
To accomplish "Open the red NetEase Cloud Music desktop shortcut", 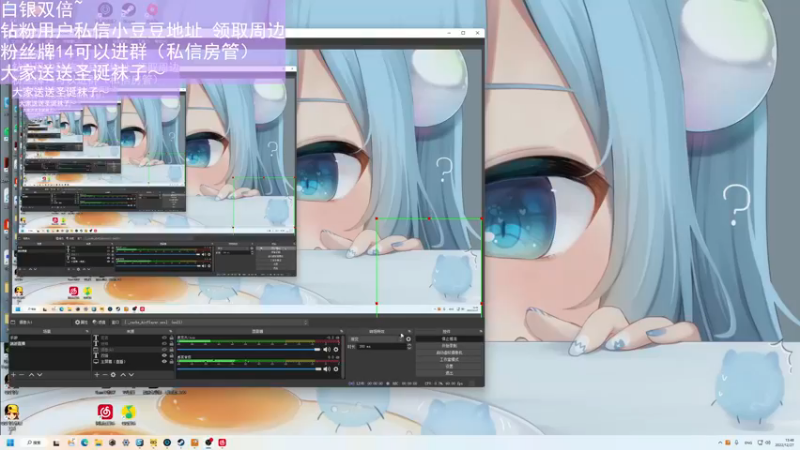I will pyautogui.click(x=105, y=411).
